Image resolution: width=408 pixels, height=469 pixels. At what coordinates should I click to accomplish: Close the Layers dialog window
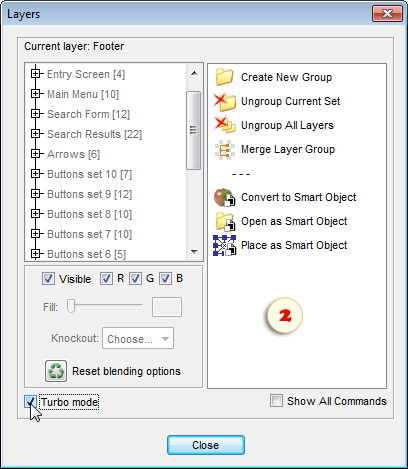point(387,13)
